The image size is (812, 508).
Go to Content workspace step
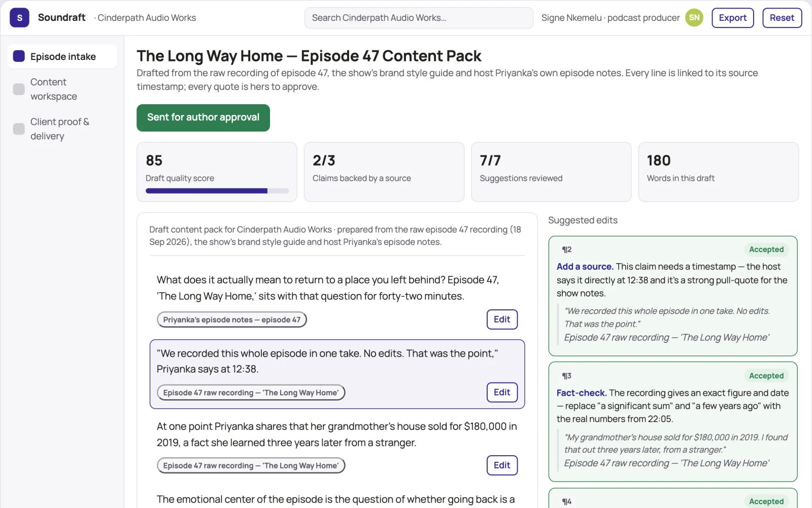pos(62,89)
